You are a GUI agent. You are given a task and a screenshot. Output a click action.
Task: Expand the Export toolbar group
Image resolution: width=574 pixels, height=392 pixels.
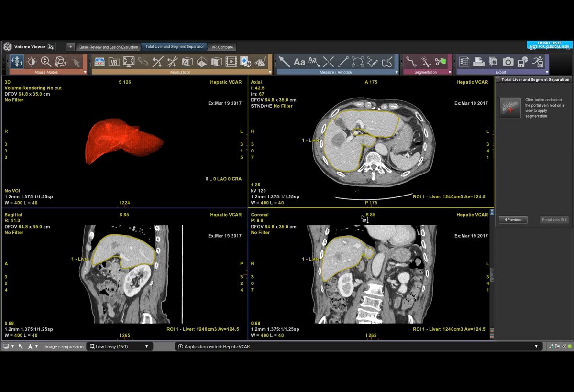[547, 72]
